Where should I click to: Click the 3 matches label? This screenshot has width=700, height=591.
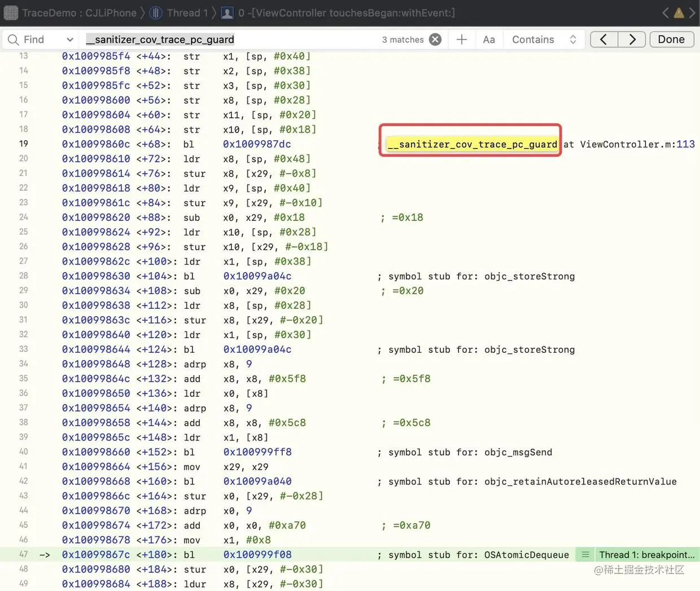(403, 40)
